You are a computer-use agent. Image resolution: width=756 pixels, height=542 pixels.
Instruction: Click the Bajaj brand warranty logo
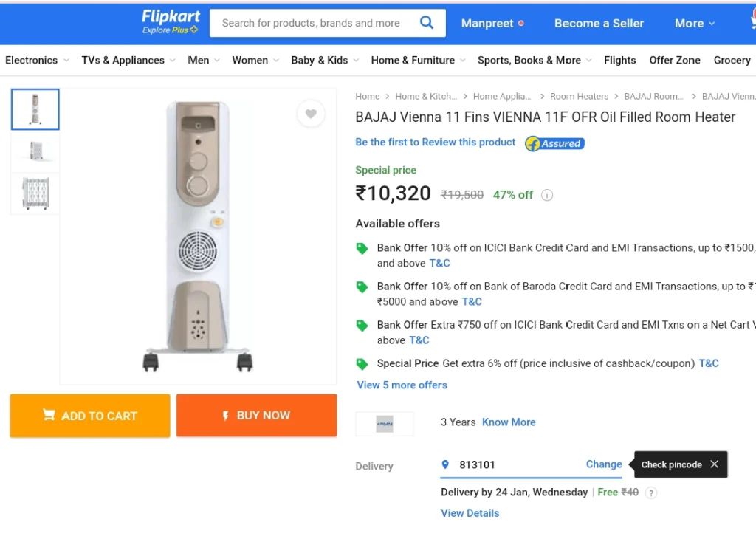point(384,423)
